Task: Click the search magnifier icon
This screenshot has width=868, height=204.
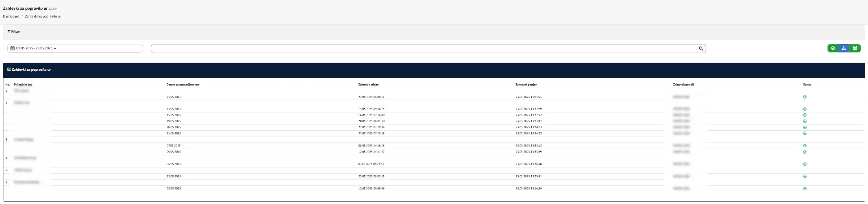Action: [701, 49]
